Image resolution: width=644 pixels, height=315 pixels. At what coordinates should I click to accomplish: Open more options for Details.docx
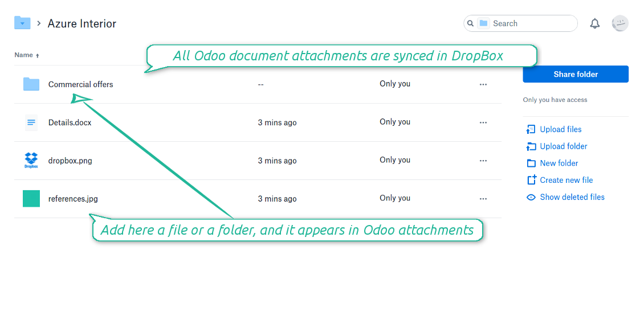point(483,122)
